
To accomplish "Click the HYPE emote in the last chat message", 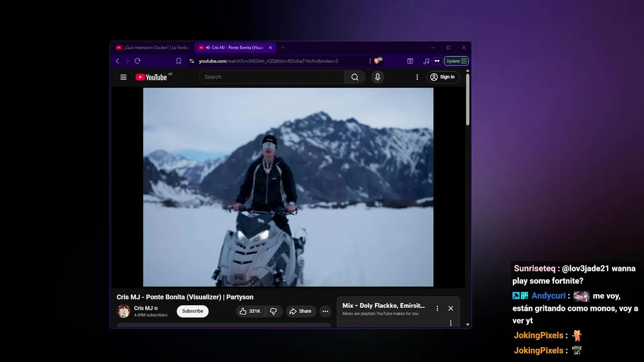I will pyautogui.click(x=577, y=350).
